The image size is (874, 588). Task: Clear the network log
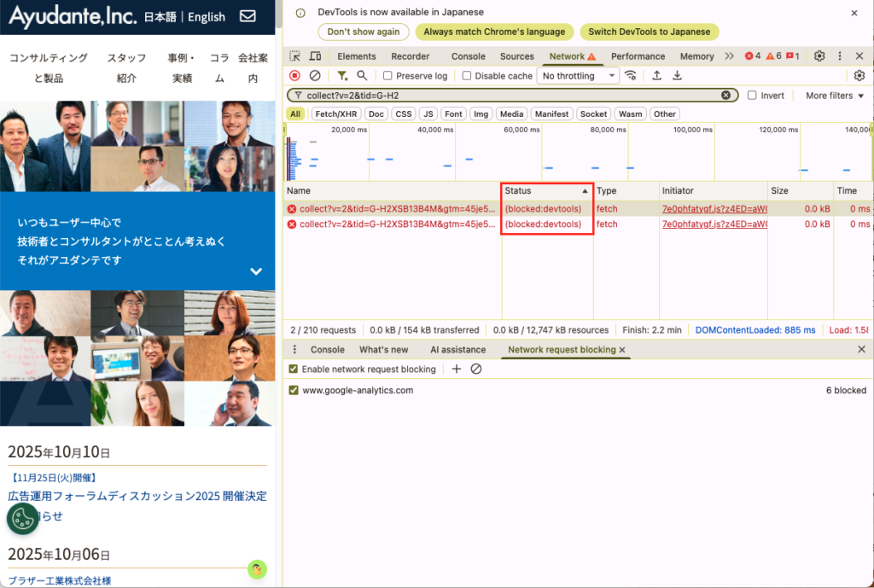coord(315,76)
